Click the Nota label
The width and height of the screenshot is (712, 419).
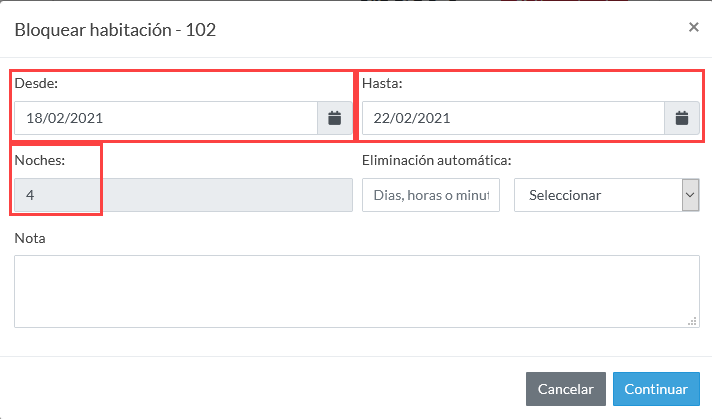30,238
